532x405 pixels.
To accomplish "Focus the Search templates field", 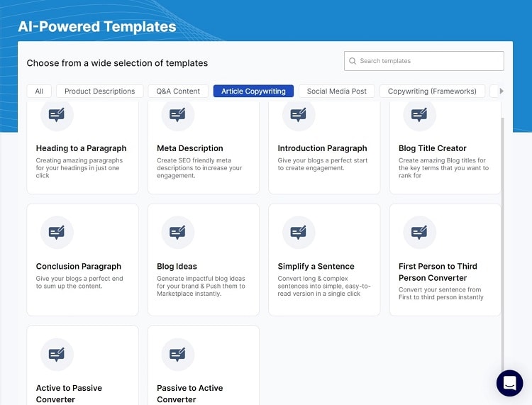I will [423, 61].
